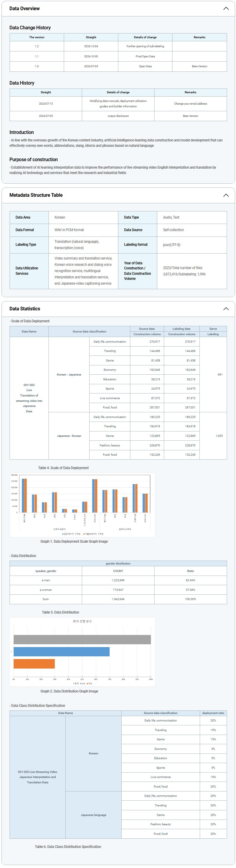Click the orange bar in gender chart
Screen dimensions: 236x868
coord(34,664)
